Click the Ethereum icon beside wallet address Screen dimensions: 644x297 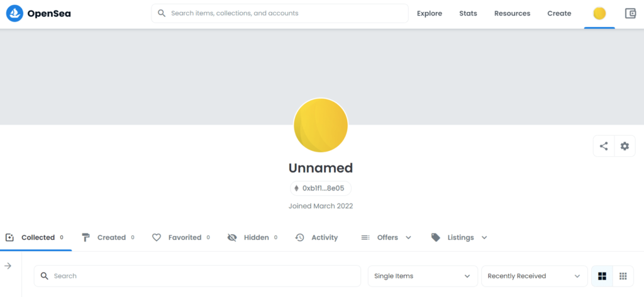click(x=297, y=189)
